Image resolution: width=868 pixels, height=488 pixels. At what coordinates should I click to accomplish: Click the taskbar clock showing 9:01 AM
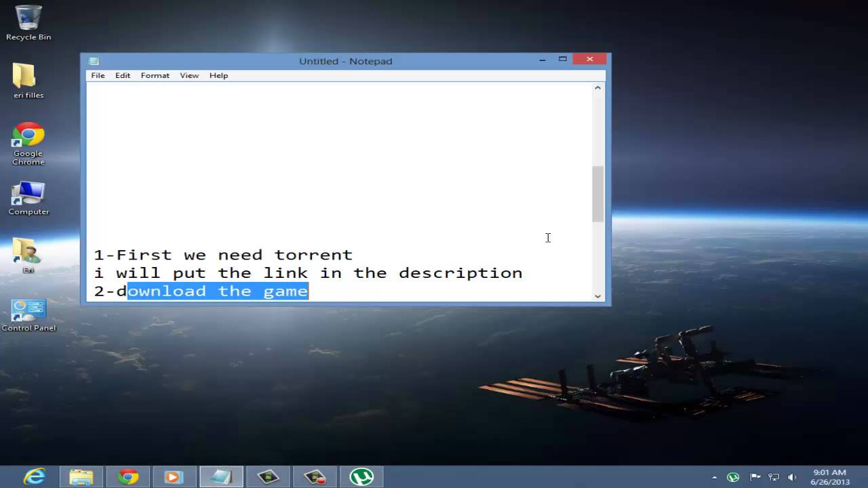tap(829, 477)
